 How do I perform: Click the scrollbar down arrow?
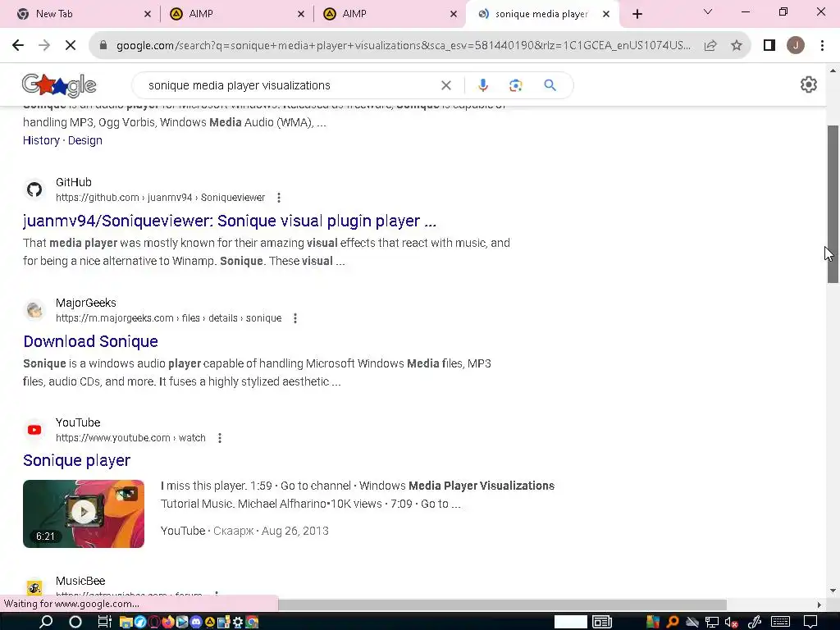click(833, 591)
